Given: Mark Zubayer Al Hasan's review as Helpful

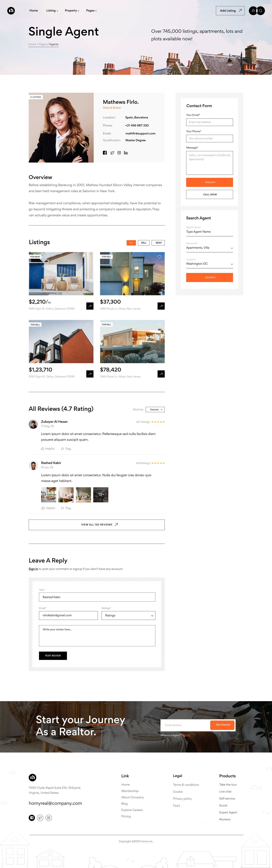Looking at the screenshot, I should (48, 449).
